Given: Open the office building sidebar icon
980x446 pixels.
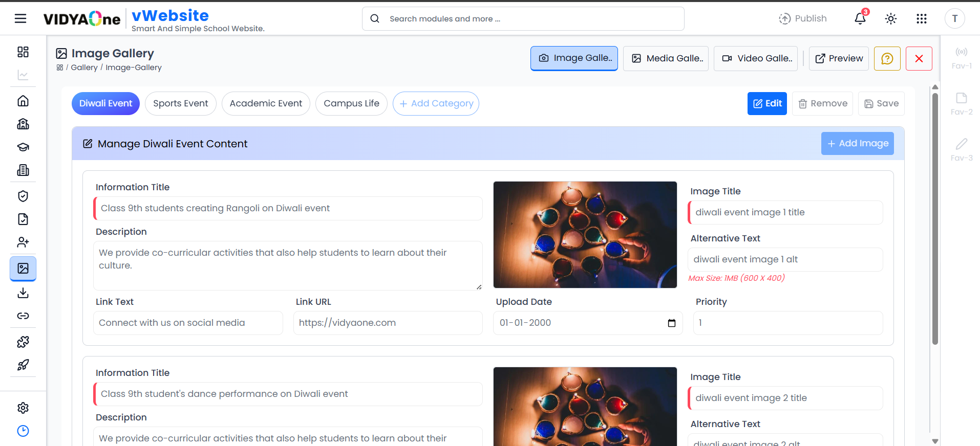Looking at the screenshot, I should 23,170.
